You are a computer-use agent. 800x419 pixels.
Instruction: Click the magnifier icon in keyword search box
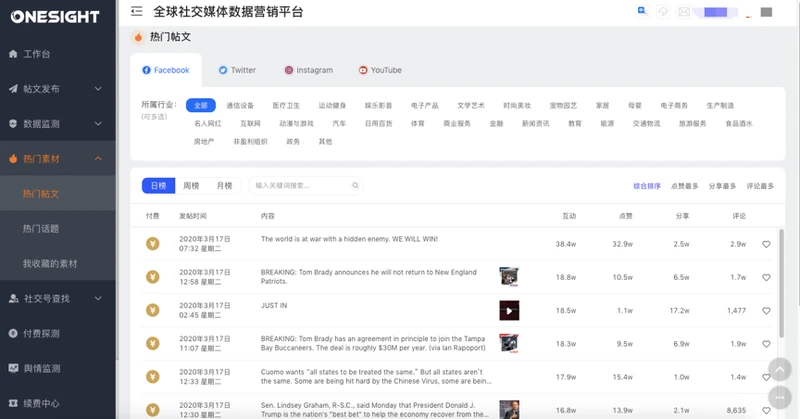(x=355, y=185)
